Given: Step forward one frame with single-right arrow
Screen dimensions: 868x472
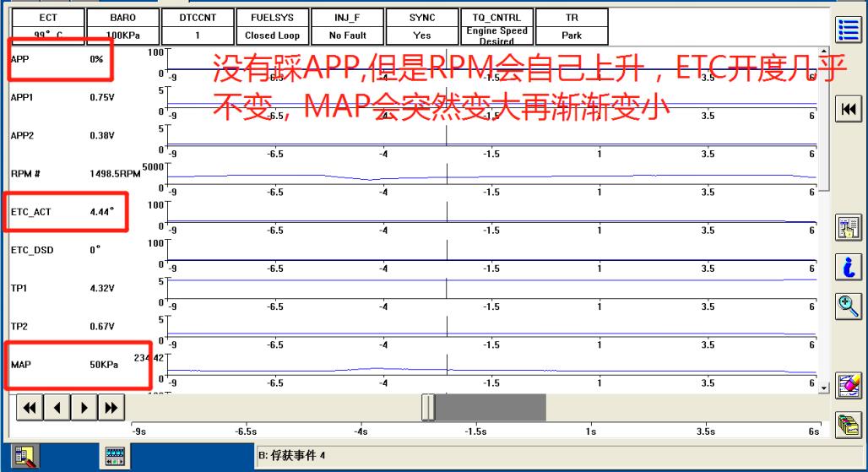Looking at the screenshot, I should point(84,408).
